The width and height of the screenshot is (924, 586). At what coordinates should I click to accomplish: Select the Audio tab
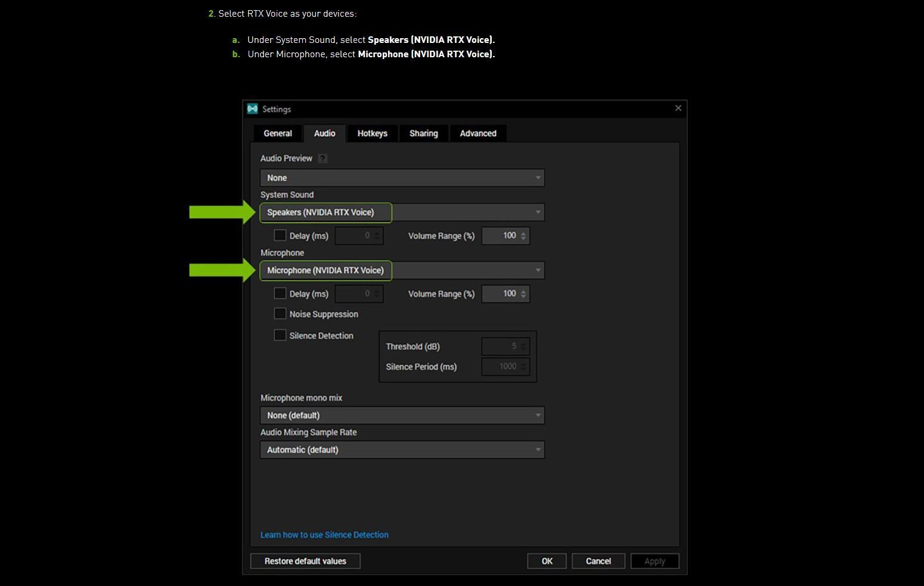click(x=324, y=134)
